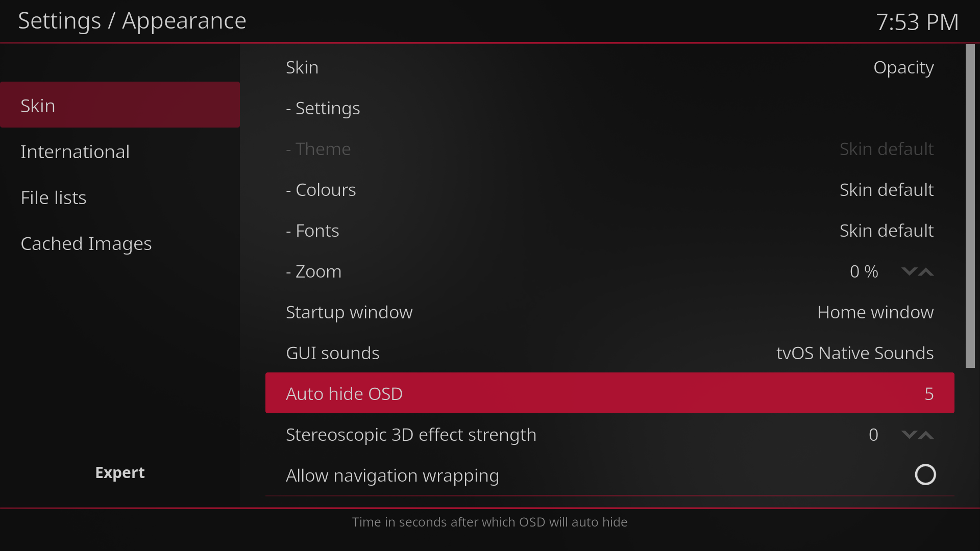Change Colours from Skin default

(609, 190)
